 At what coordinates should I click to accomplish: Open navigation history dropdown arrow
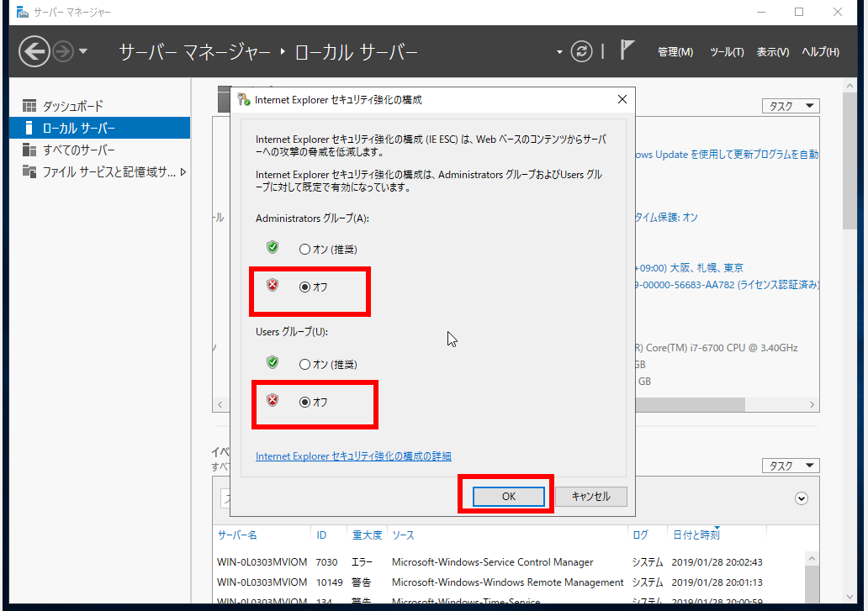coord(83,51)
